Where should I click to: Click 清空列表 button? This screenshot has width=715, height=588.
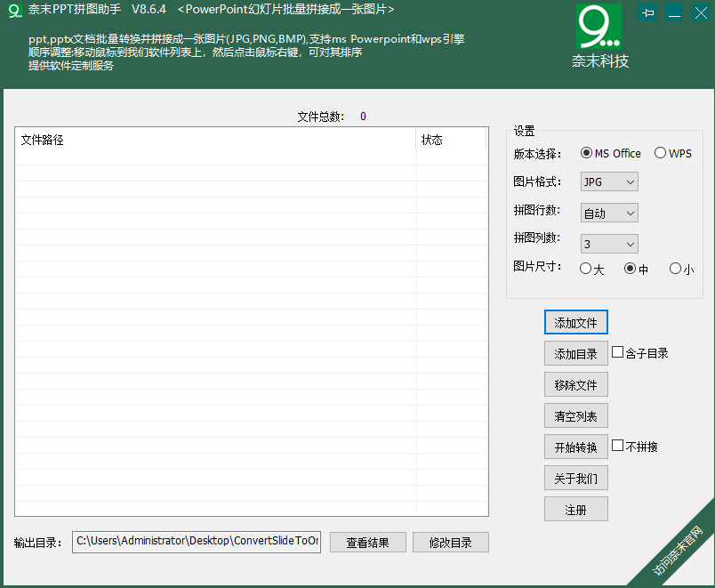tap(576, 415)
